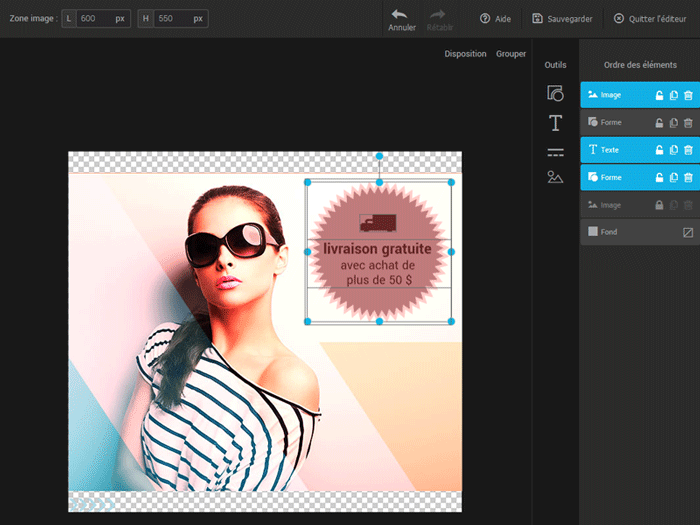
Task: Toggle lock on the Texte layer
Action: (659, 150)
